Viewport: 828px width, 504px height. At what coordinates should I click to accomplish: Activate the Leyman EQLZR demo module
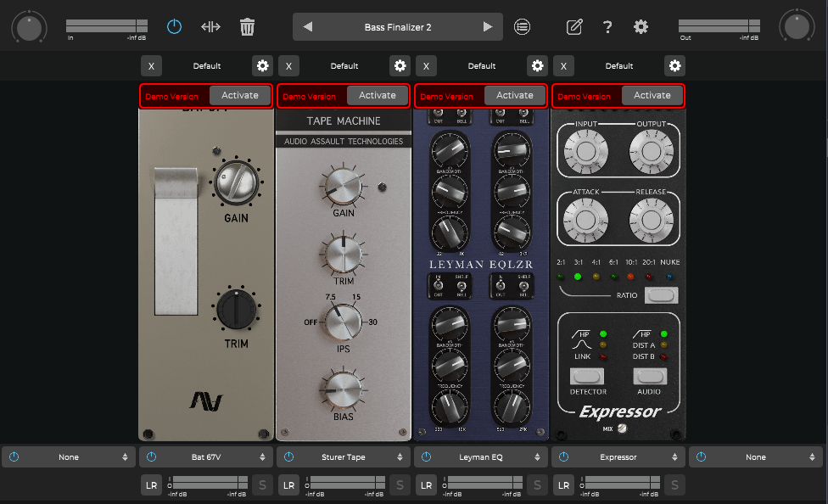point(515,96)
